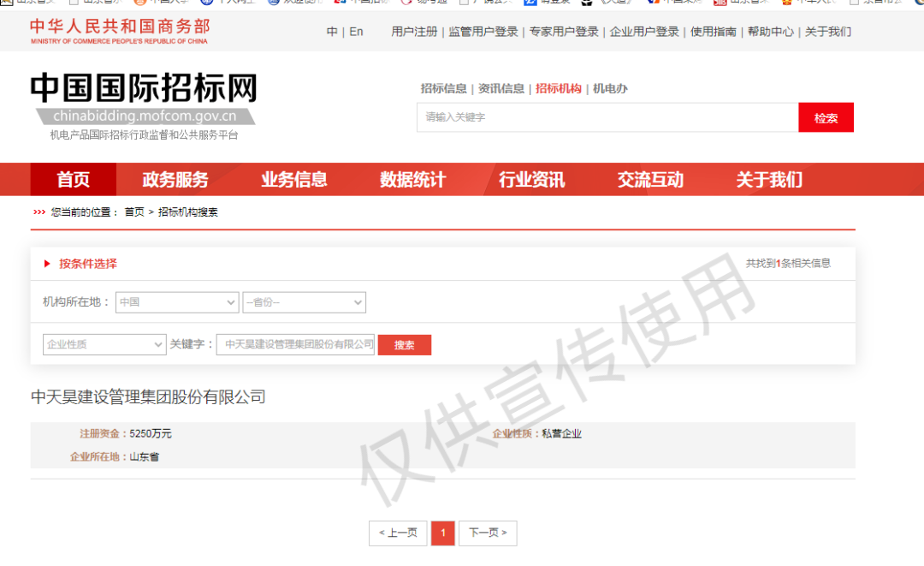Open the 政务服务 navigation menu
Viewport: 924px width, 566px height.
(175, 179)
